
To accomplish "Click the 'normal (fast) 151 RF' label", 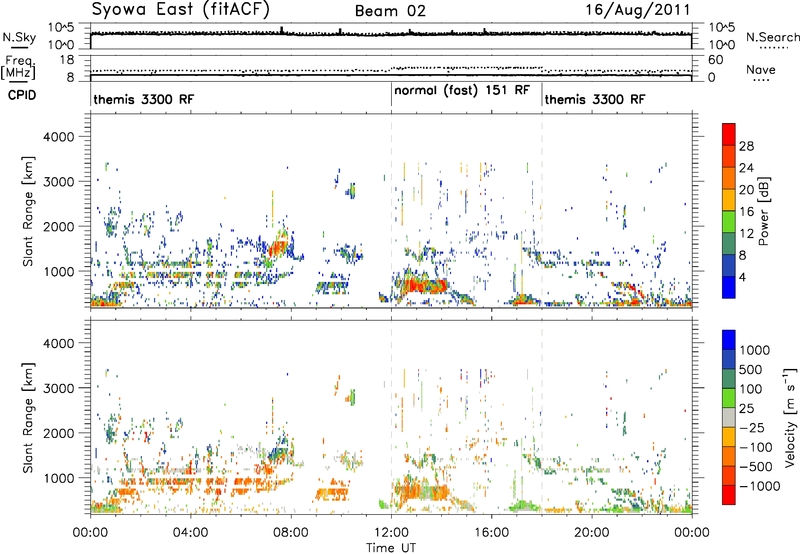I will tap(462, 90).
